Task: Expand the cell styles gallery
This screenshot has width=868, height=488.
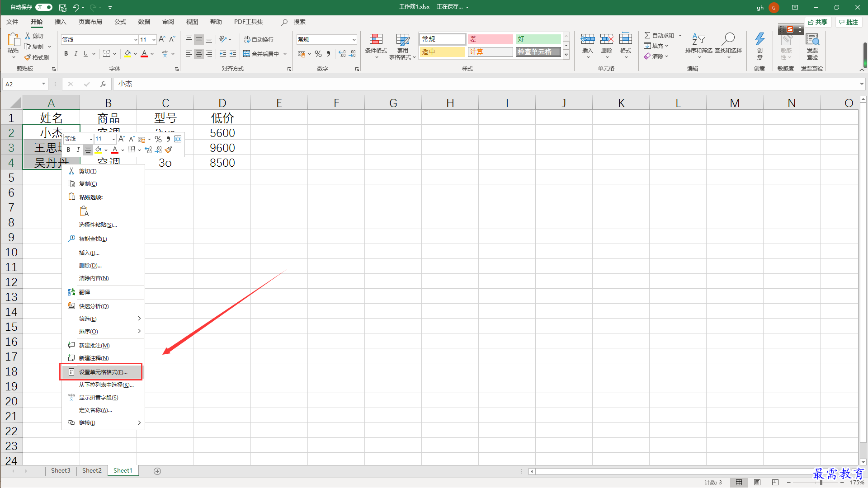Action: (x=566, y=55)
